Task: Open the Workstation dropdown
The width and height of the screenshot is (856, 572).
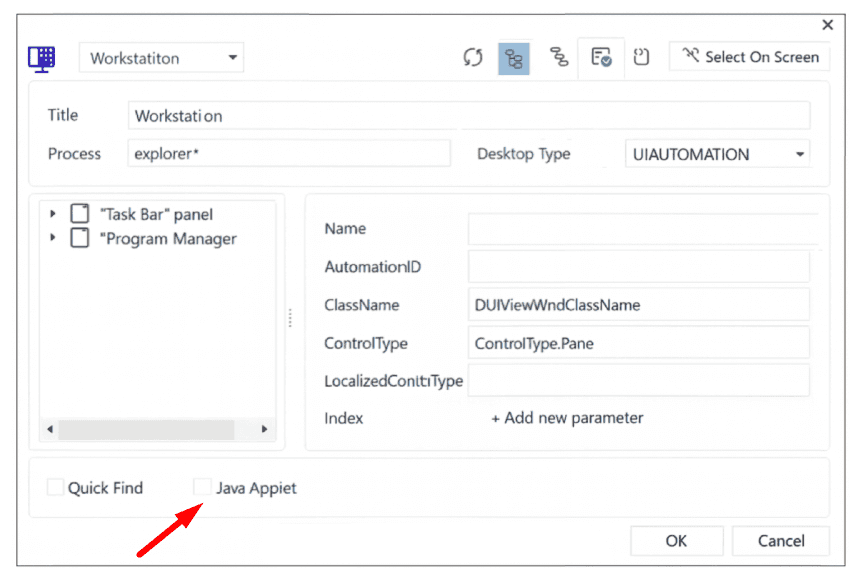Action: coord(161,58)
